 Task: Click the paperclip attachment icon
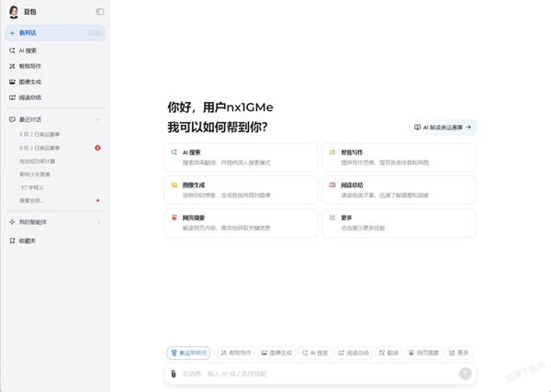coord(174,374)
